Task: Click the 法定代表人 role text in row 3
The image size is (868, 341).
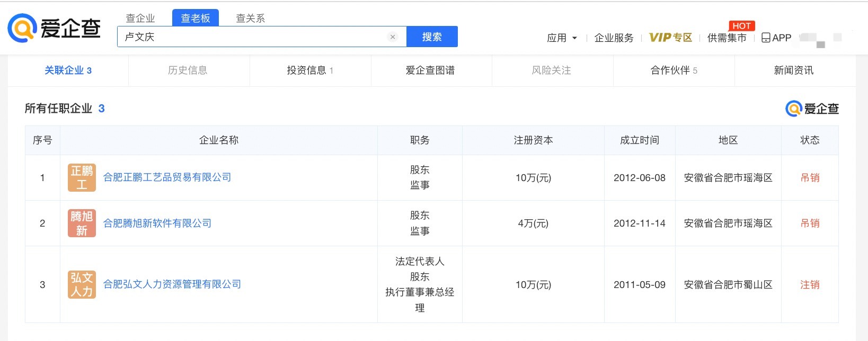Action: (x=420, y=262)
